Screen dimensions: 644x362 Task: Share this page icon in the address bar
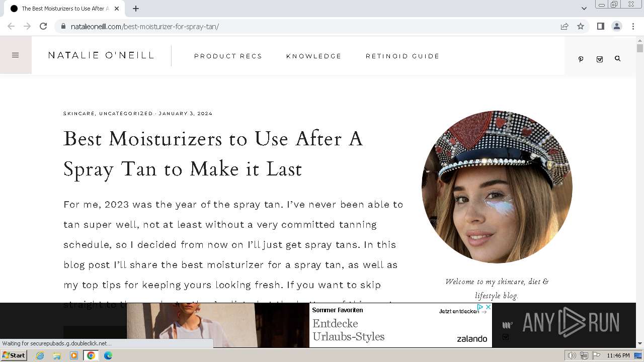coord(565,26)
